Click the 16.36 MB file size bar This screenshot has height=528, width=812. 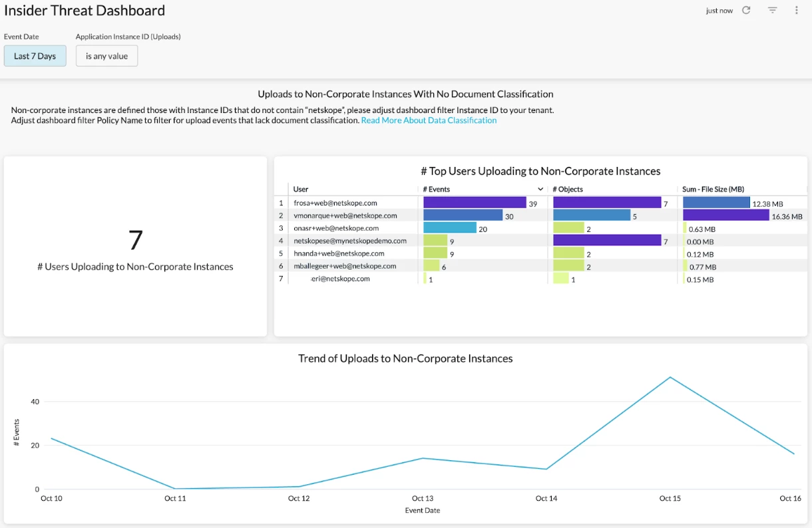[726, 215]
